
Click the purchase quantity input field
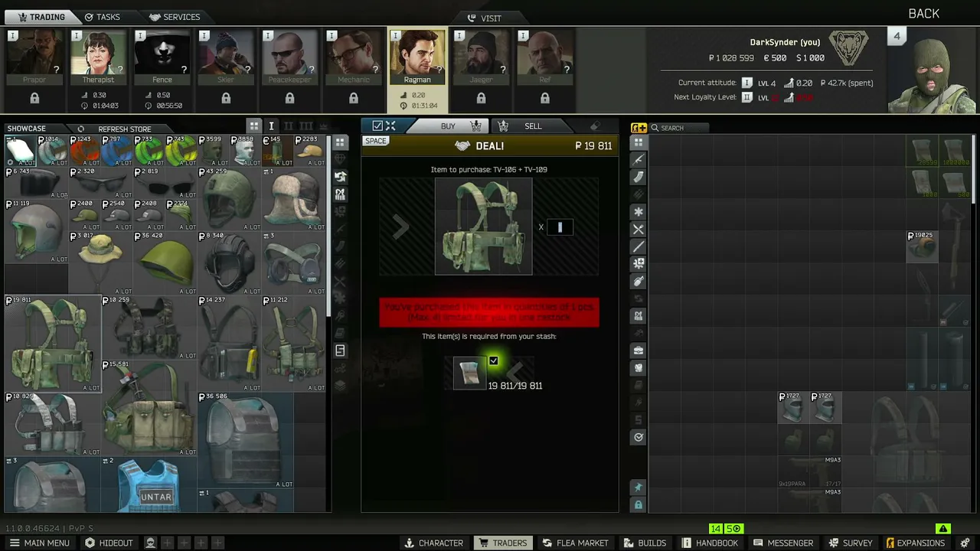click(x=560, y=227)
